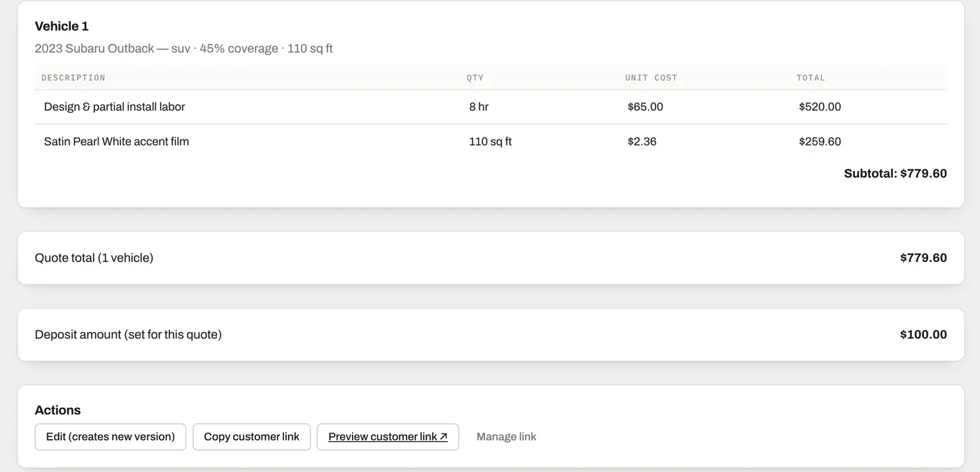The height and width of the screenshot is (472, 980).
Task: Click the $520.00 total cell
Action: pos(820,107)
